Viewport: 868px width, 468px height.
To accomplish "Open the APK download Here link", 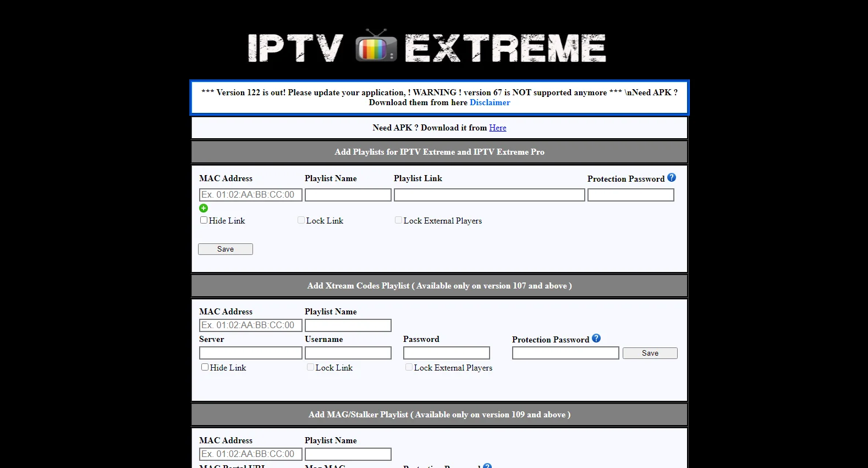I will (x=498, y=128).
